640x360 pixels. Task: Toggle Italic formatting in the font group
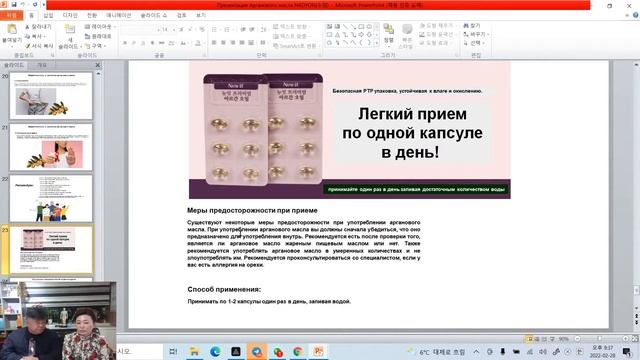click(134, 43)
